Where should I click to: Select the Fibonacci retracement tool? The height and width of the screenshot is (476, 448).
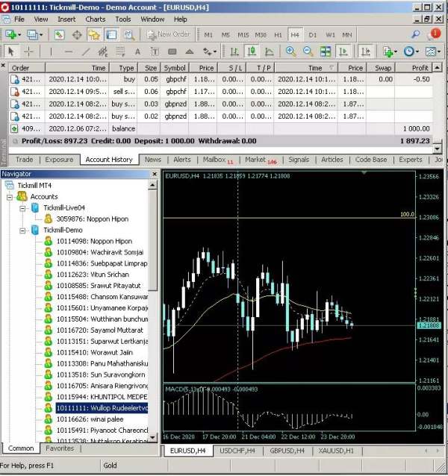pyautogui.click(x=120, y=51)
